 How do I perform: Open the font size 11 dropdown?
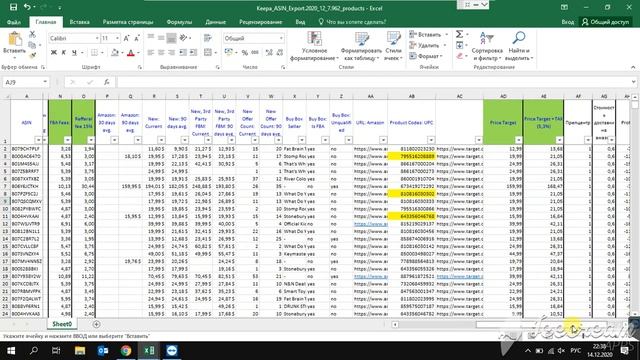[x=118, y=38]
